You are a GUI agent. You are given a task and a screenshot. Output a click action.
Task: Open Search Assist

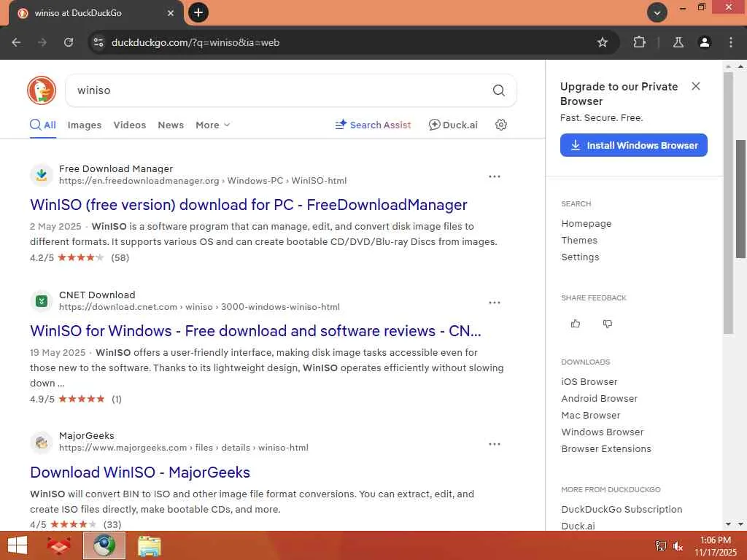point(373,125)
